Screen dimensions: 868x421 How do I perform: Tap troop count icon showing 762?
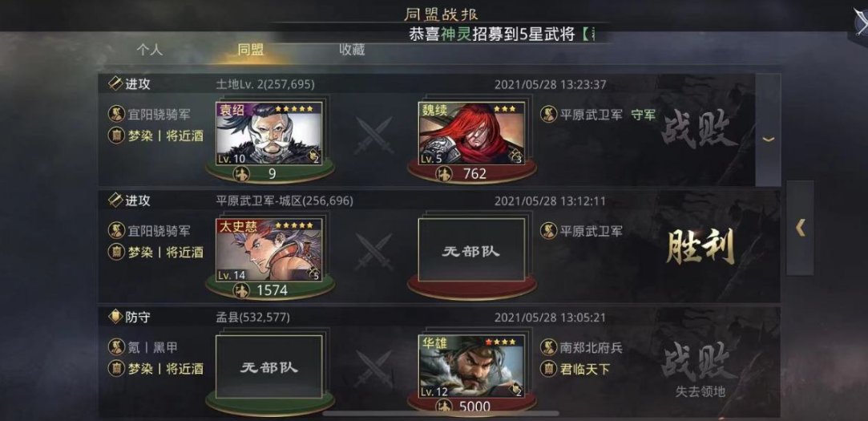pyautogui.click(x=444, y=173)
